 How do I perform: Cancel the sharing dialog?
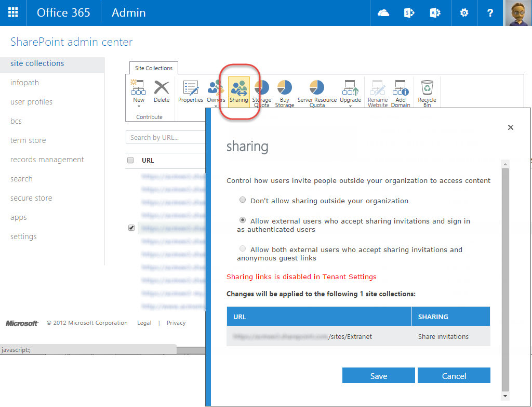454,376
